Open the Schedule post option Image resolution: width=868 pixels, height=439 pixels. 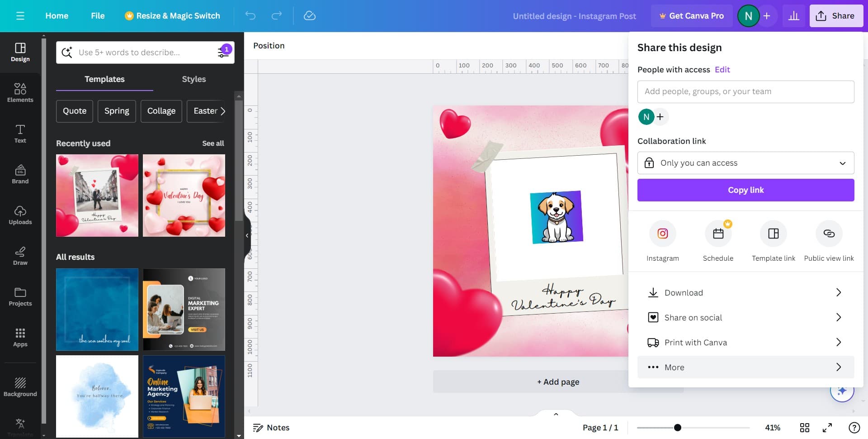click(718, 234)
